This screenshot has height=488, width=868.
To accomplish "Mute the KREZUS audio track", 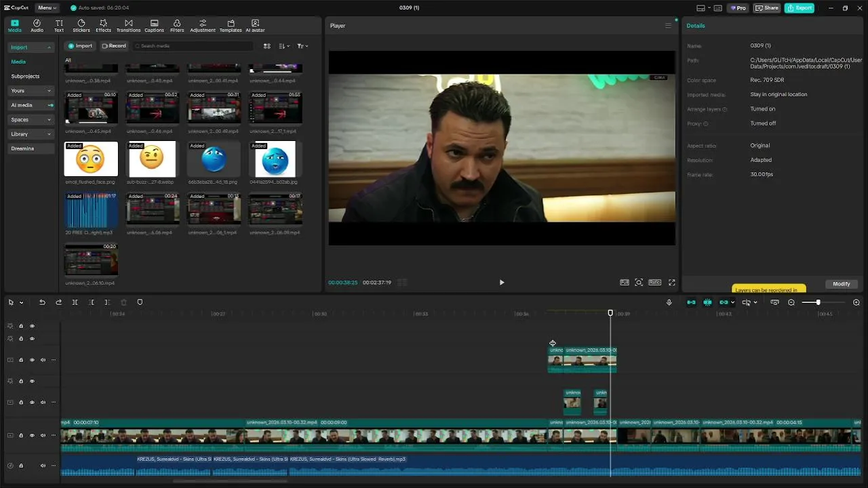I will (x=43, y=466).
